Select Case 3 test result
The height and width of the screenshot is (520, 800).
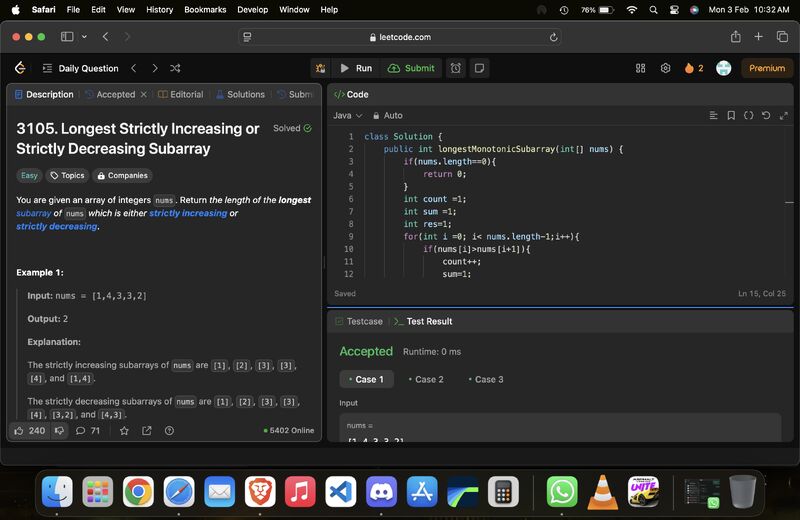(x=486, y=379)
